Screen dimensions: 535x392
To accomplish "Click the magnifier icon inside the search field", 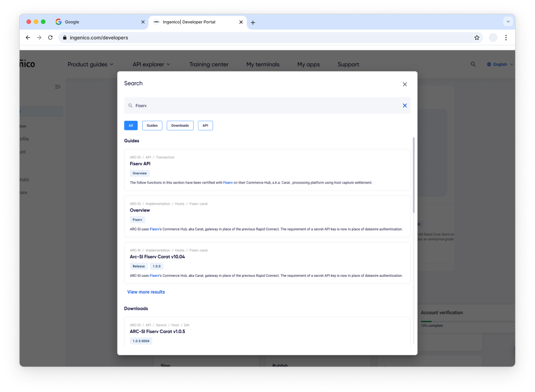I will tap(130, 105).
